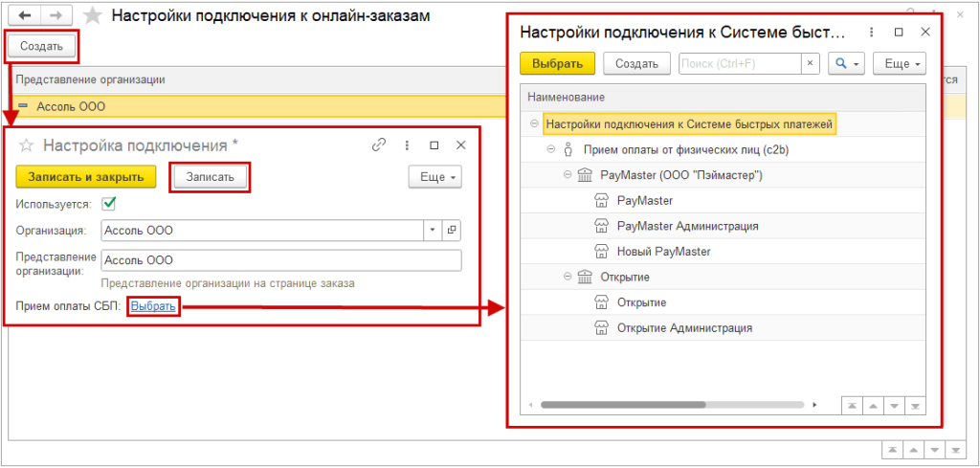Collapse the PayMaster (ООО "Пэймастер") group
The image size is (980, 468).
(568, 174)
